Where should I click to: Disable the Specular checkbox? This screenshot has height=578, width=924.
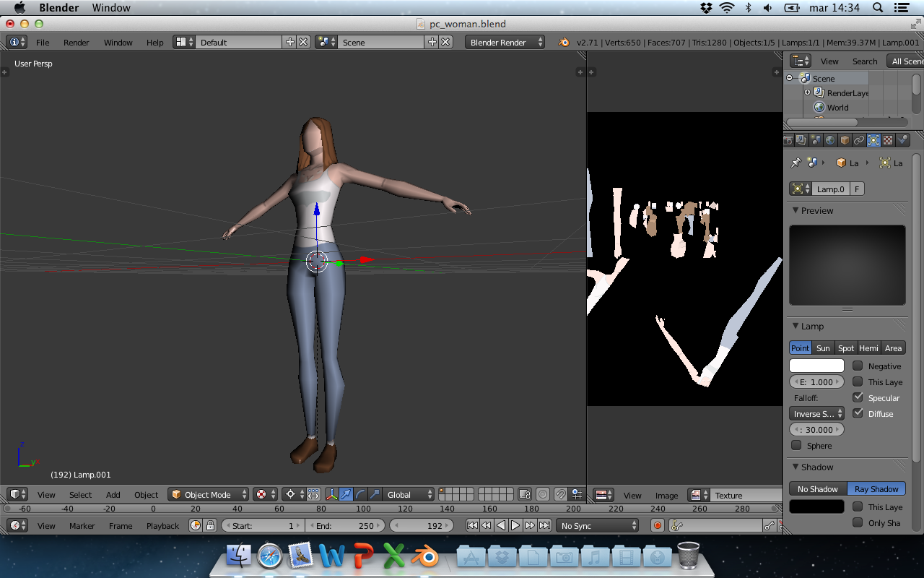point(858,398)
